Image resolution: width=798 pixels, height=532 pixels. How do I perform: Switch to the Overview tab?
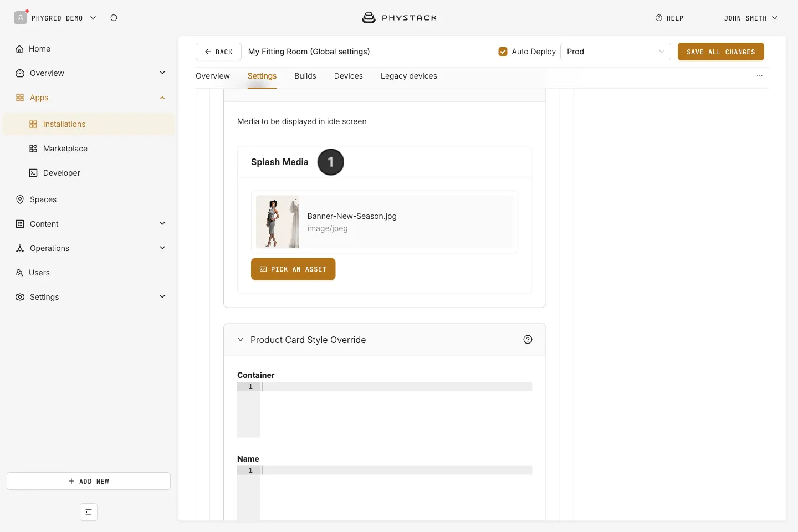point(213,76)
